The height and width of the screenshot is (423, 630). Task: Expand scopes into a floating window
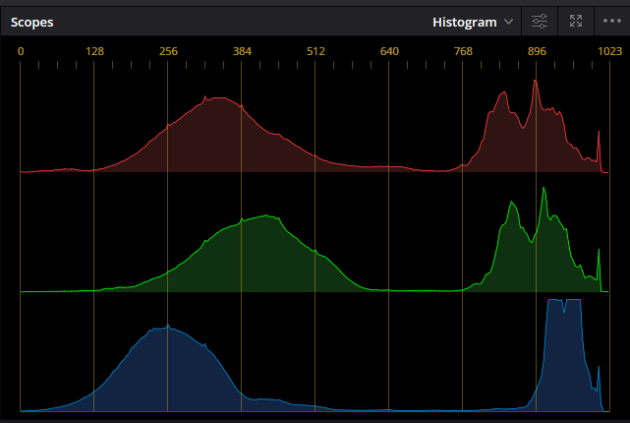click(x=576, y=21)
